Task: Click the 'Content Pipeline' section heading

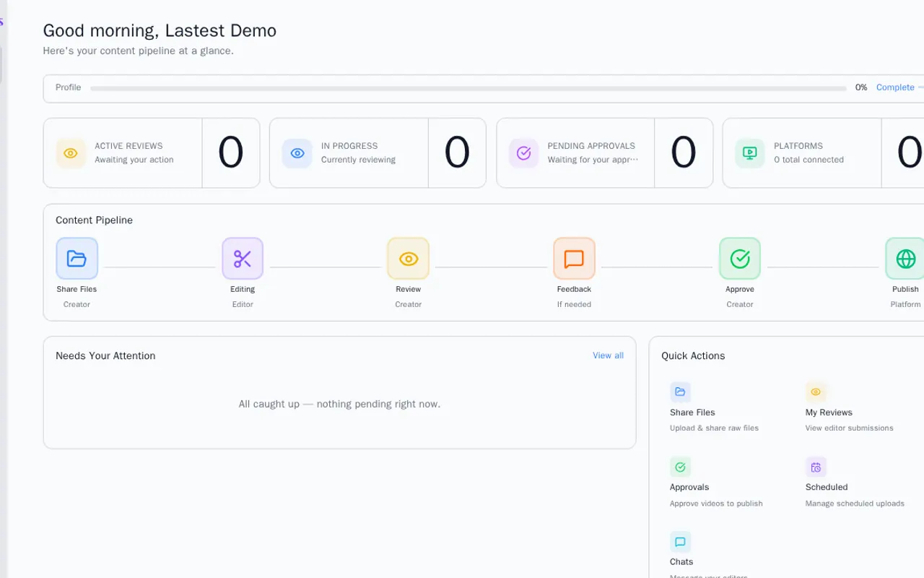Action: pyautogui.click(x=94, y=220)
